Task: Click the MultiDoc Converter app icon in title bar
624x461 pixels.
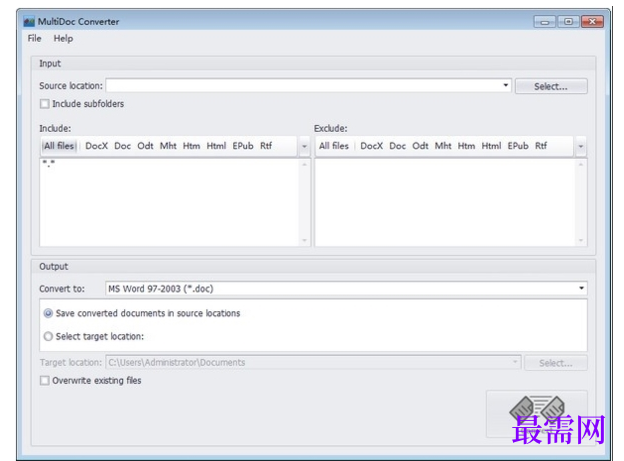Action: pyautogui.click(x=29, y=21)
